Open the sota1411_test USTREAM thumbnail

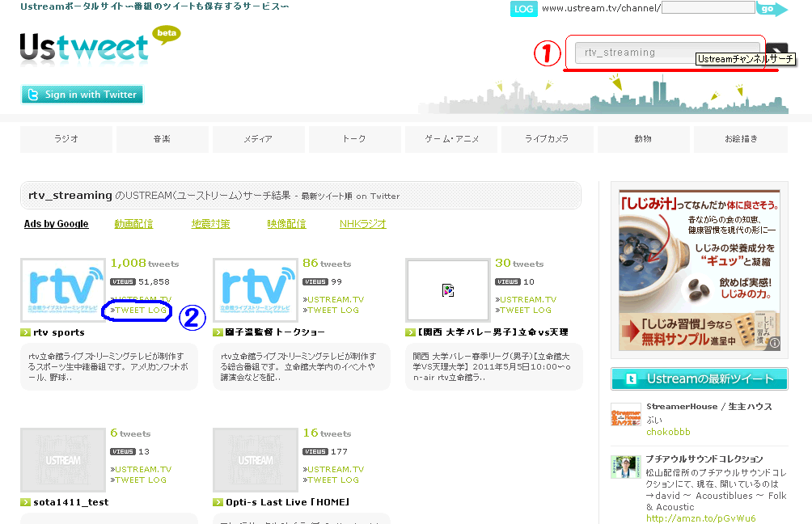62,460
